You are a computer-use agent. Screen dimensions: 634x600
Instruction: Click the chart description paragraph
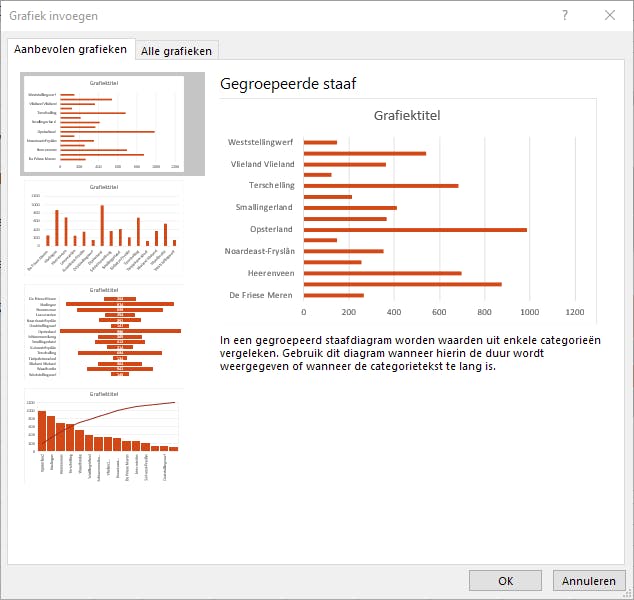point(410,353)
